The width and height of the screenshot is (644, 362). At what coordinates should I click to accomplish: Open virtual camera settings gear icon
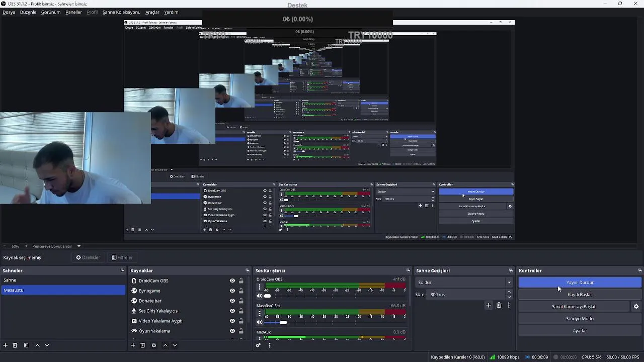tap(636, 307)
